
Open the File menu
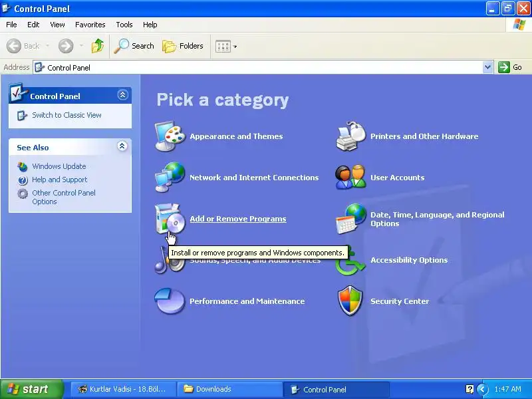click(11, 25)
